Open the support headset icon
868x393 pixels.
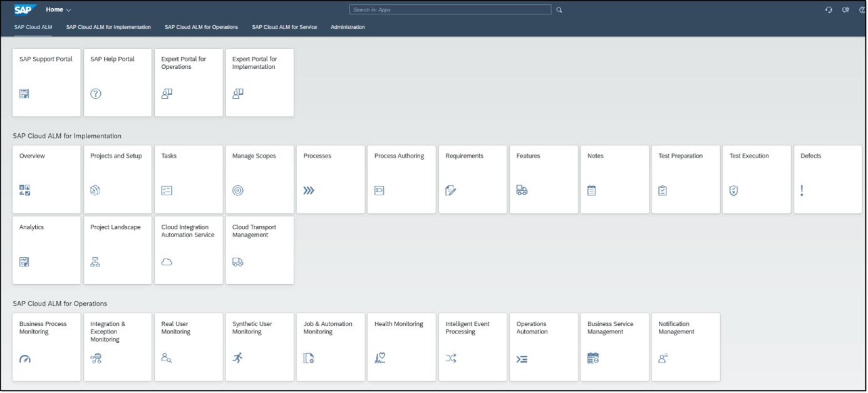(829, 10)
